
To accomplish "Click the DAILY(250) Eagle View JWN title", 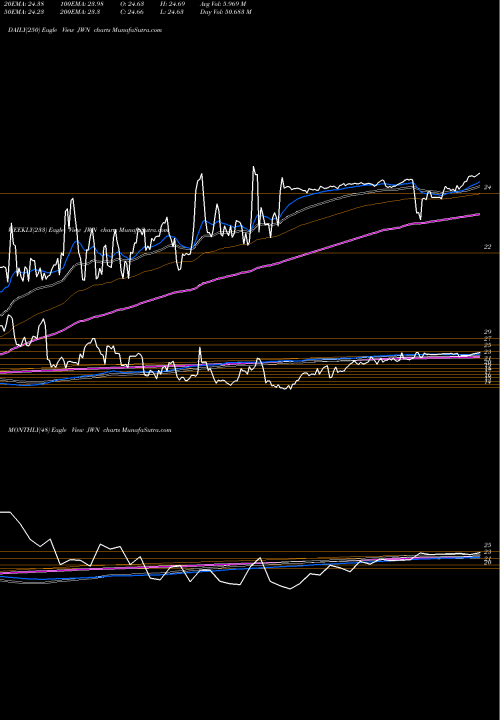I will point(85,30).
